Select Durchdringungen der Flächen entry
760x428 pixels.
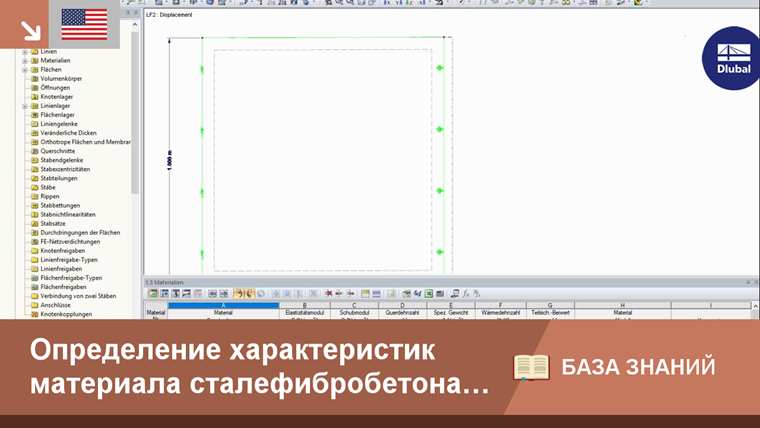tap(80, 233)
